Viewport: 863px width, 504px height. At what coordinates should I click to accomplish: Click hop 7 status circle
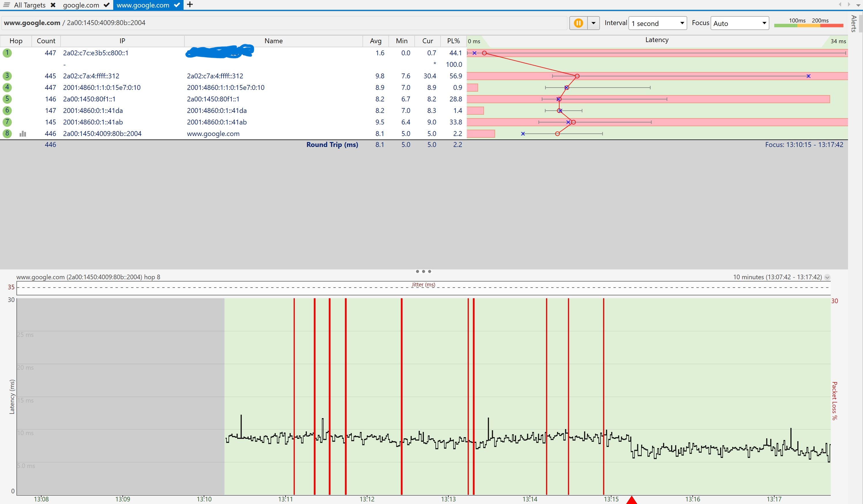(7, 122)
